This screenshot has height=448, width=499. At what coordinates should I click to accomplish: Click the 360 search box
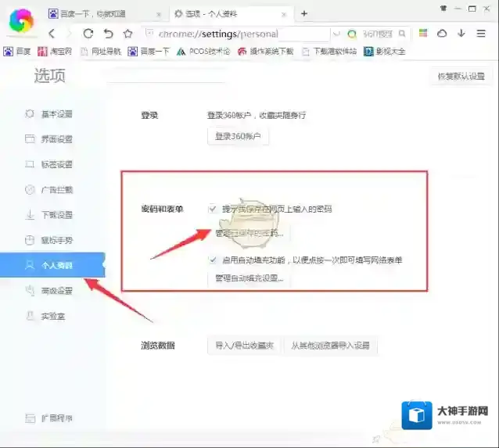377,34
